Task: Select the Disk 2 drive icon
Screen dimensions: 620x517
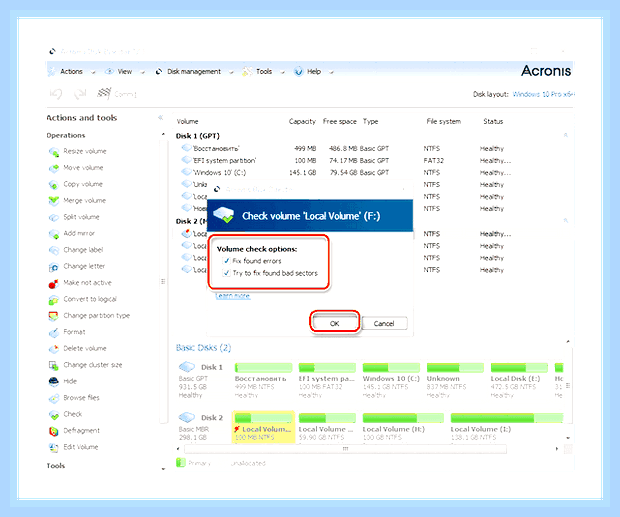Action: [187, 417]
